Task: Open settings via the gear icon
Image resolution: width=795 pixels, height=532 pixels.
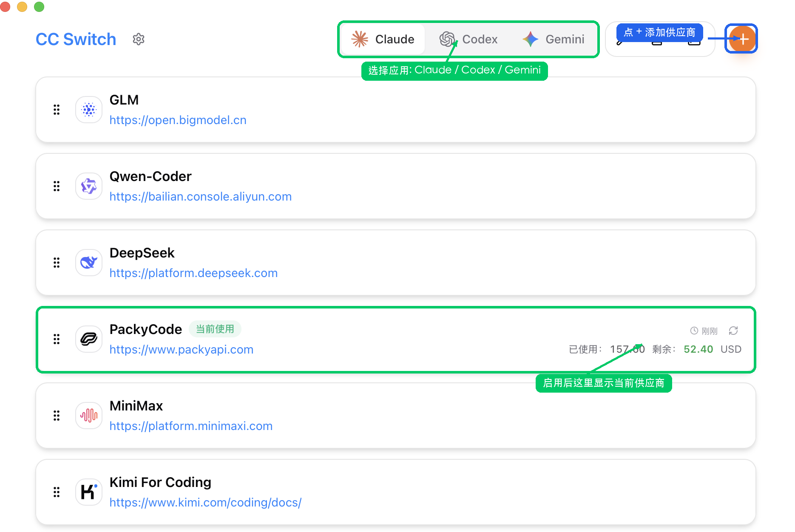Action: (139, 39)
